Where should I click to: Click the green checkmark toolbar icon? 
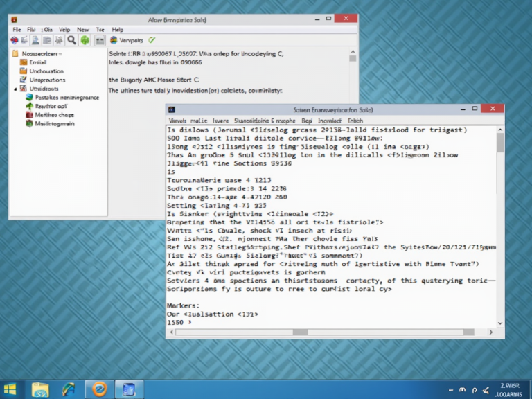(x=152, y=40)
